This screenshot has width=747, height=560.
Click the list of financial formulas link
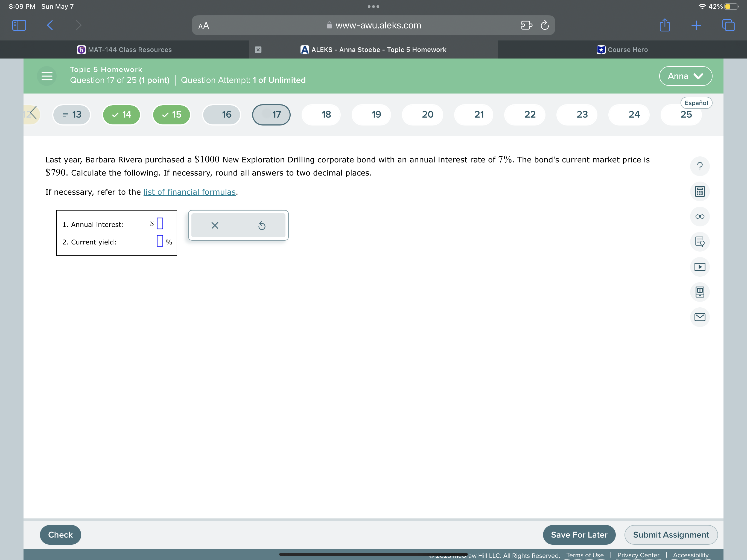pyautogui.click(x=189, y=192)
